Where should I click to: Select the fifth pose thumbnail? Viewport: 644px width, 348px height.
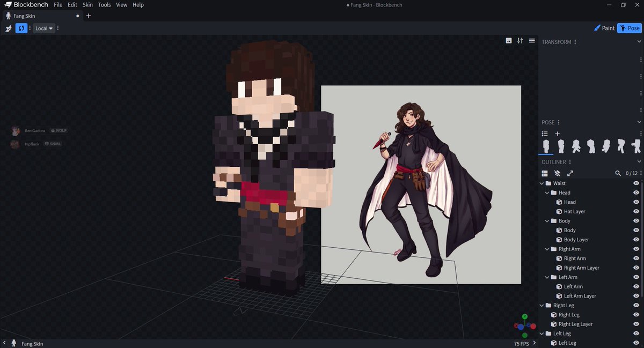click(x=606, y=146)
